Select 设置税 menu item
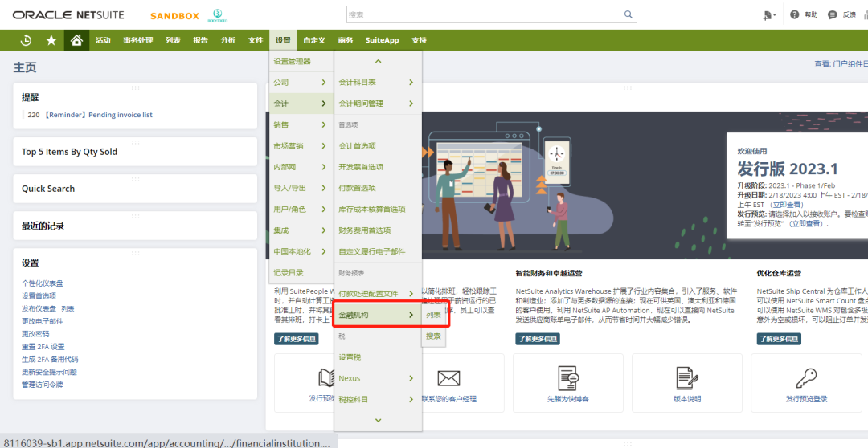This screenshot has width=868, height=448. (x=378, y=357)
